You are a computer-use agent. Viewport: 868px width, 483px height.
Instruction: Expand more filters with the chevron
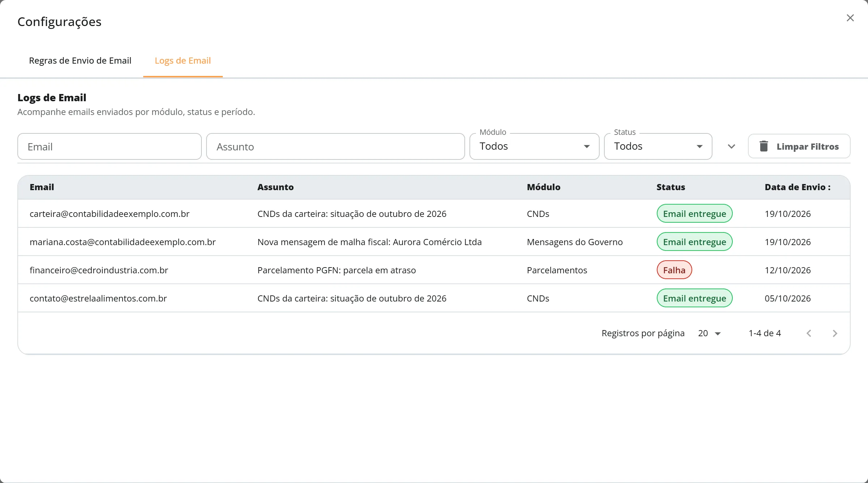coord(731,146)
